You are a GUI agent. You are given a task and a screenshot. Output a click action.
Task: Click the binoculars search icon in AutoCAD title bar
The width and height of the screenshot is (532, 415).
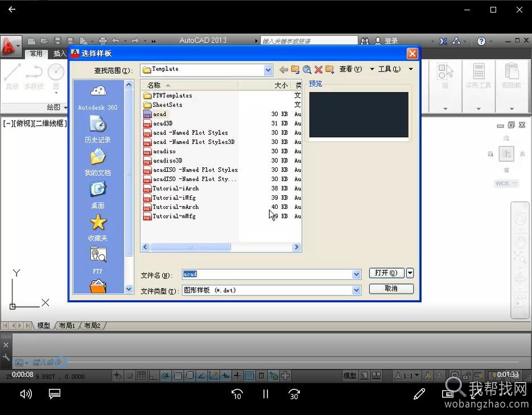365,41
